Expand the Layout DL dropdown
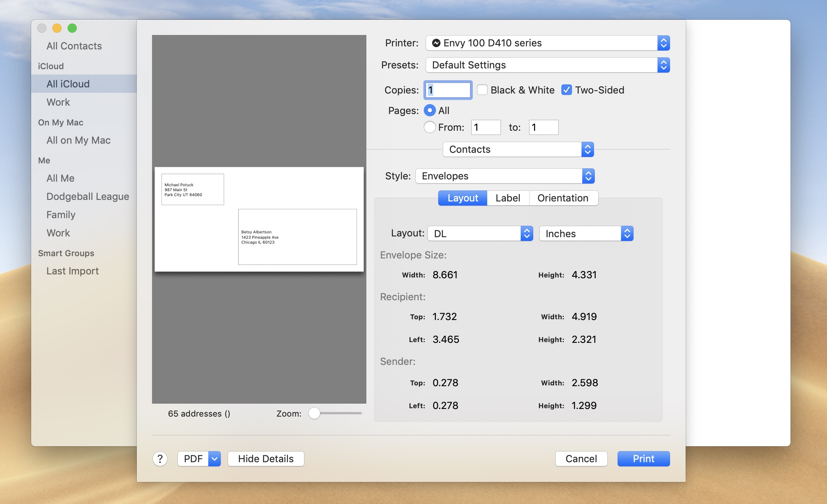Viewport: 827px width, 504px height. (479, 233)
